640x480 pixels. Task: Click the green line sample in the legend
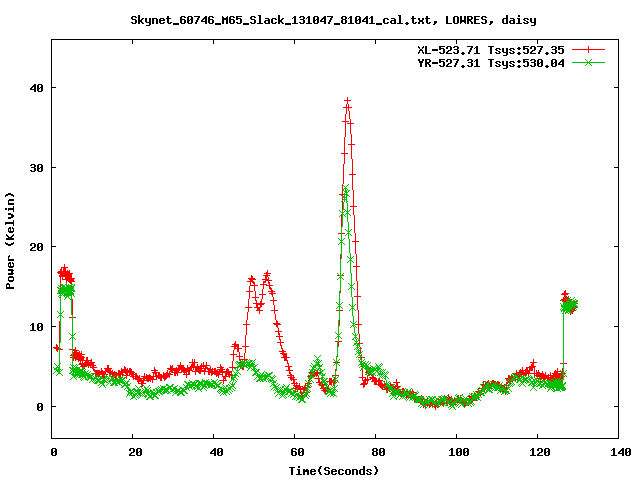coord(588,62)
